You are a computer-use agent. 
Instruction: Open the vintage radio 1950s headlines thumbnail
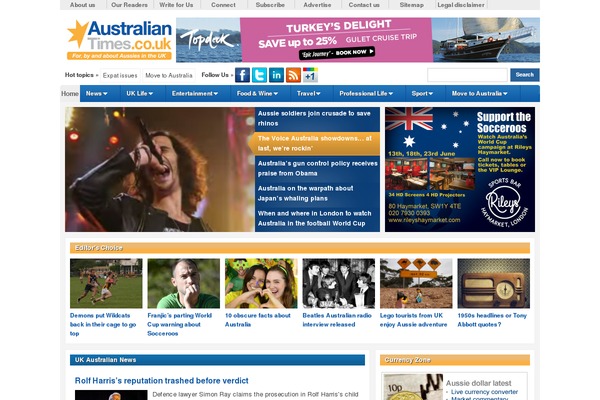(x=494, y=283)
